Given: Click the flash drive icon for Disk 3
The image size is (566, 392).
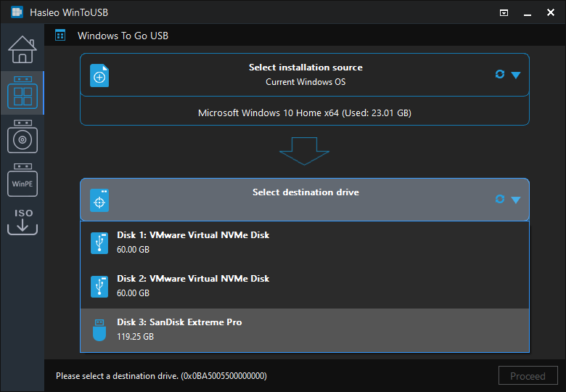Looking at the screenshot, I should [99, 330].
